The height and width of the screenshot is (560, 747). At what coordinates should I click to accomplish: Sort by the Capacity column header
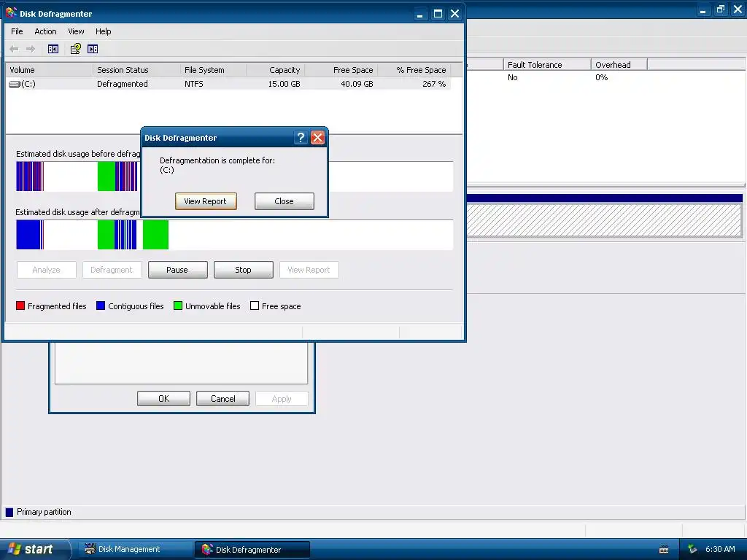point(275,70)
